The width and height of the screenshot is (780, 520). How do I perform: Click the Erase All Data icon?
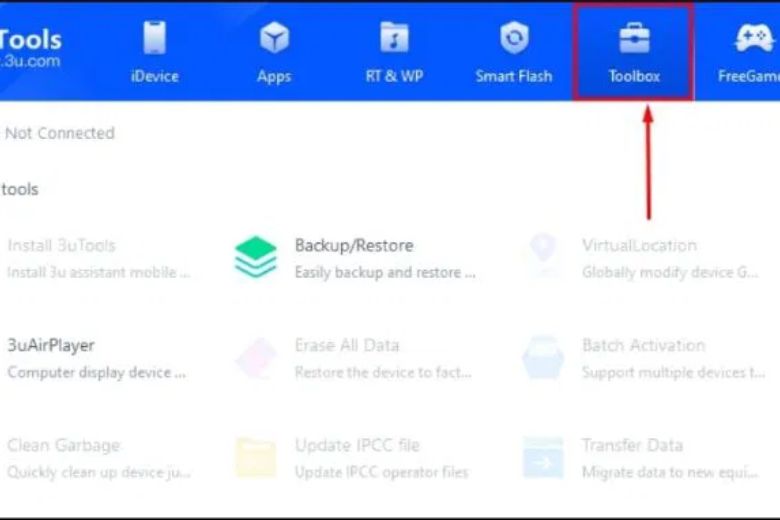256,357
